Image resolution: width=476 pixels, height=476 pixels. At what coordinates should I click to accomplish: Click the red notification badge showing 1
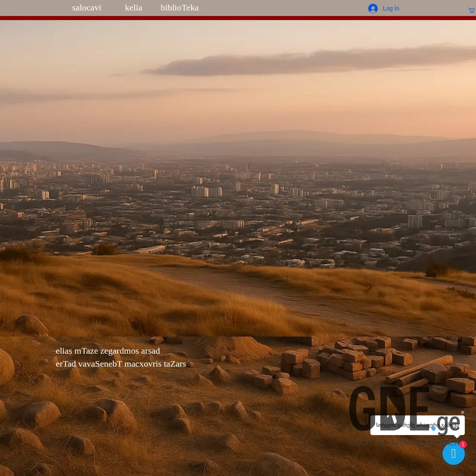(x=463, y=444)
